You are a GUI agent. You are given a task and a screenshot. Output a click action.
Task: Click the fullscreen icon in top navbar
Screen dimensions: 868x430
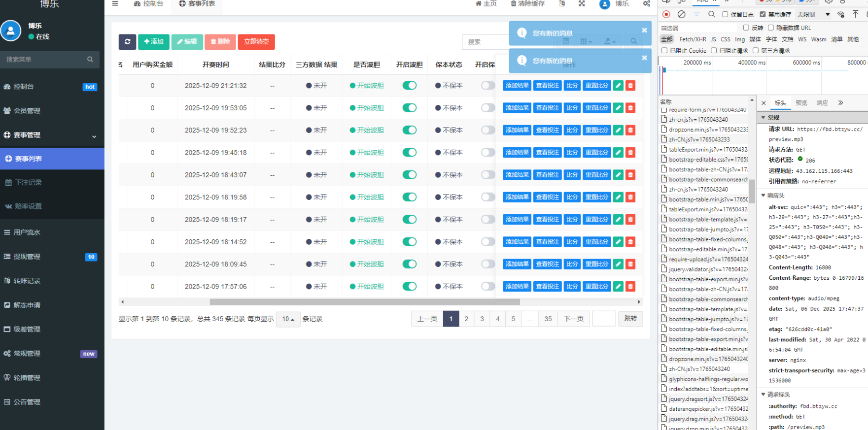tap(582, 3)
